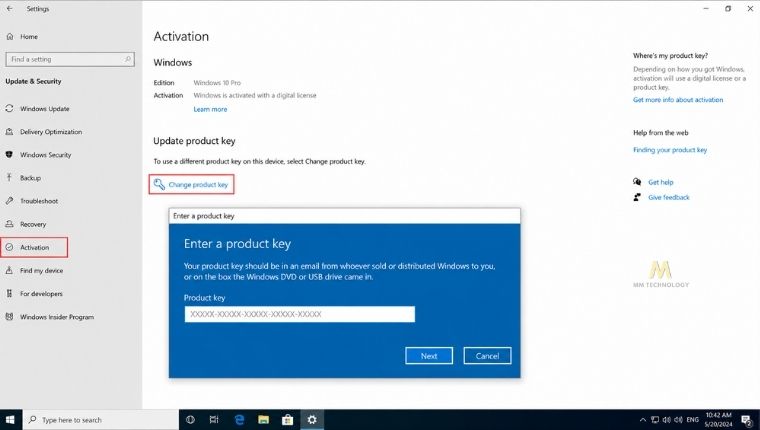Click the Where's my product key? heading
The height and width of the screenshot is (430, 760).
coord(670,56)
